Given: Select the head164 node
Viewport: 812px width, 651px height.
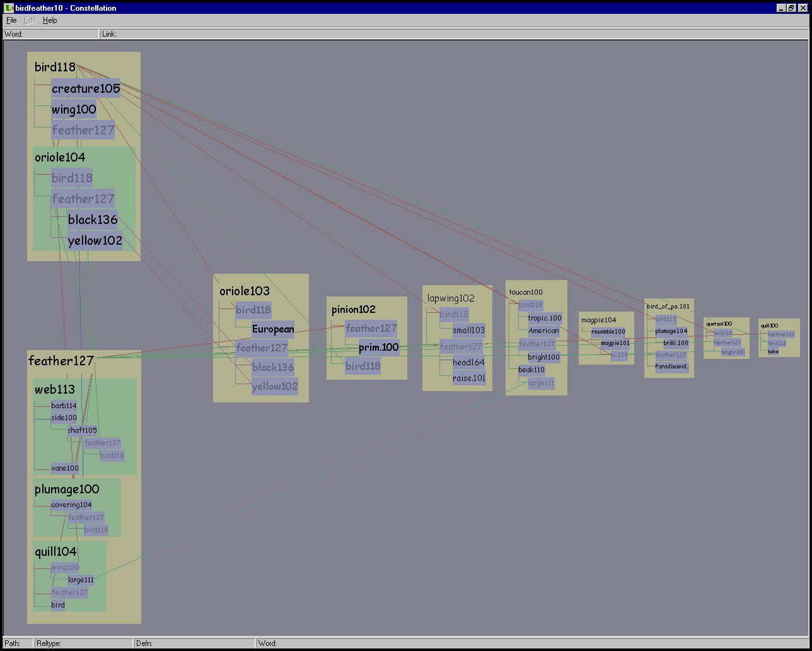Looking at the screenshot, I should [x=468, y=363].
